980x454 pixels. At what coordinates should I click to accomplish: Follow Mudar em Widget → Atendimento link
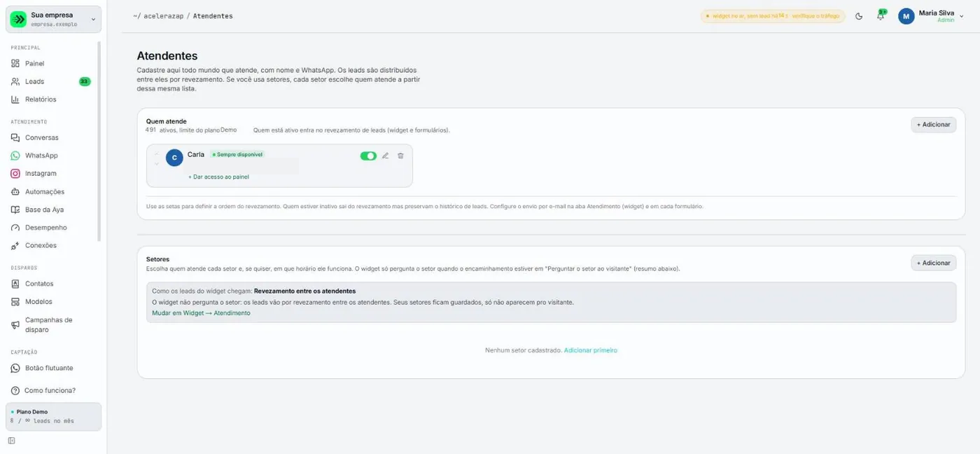coord(201,313)
